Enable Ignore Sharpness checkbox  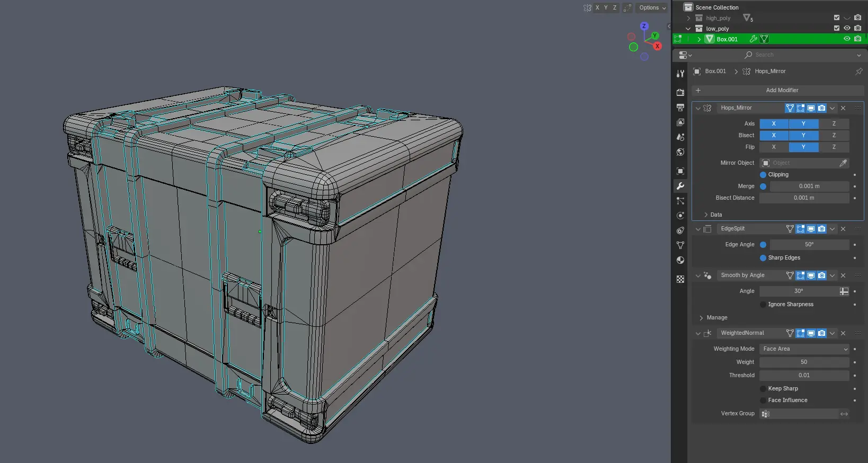[763, 305]
